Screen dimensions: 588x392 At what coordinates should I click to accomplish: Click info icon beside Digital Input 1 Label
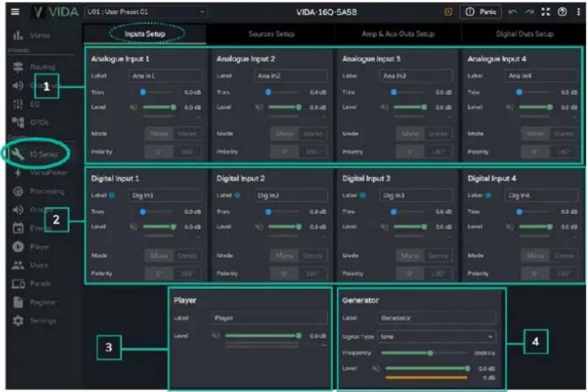pyautogui.click(x=111, y=195)
